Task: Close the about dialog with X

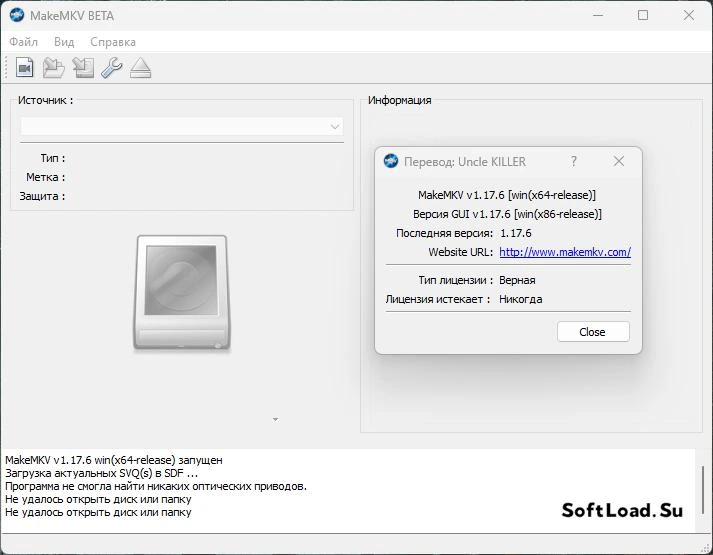Action: pos(618,161)
